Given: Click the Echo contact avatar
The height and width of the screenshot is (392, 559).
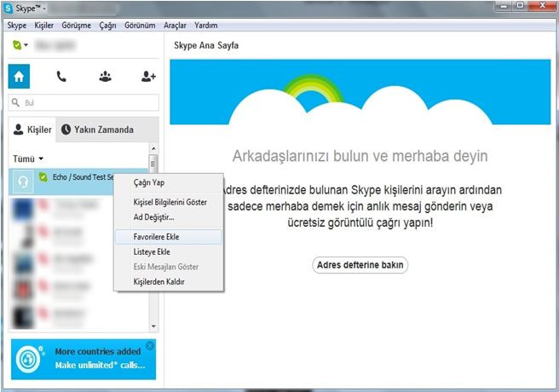Looking at the screenshot, I should pos(23,182).
